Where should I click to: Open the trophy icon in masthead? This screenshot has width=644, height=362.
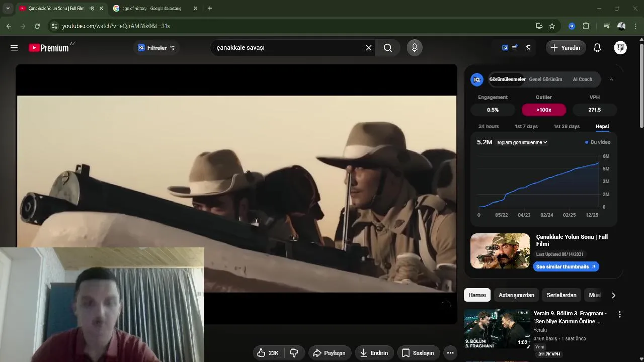[x=529, y=48]
